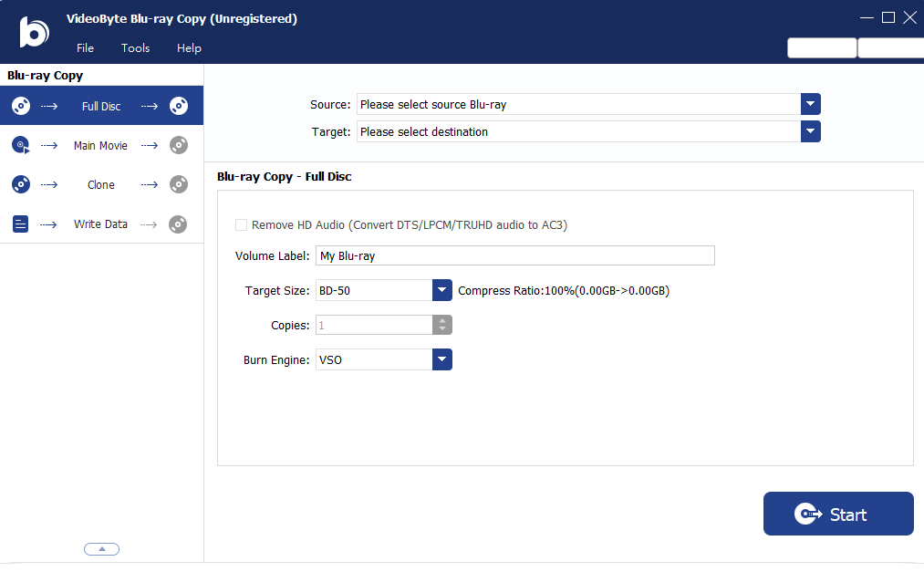Viewport: 924px width, 572px height.
Task: Click the Copies number field
Action: [374, 325]
